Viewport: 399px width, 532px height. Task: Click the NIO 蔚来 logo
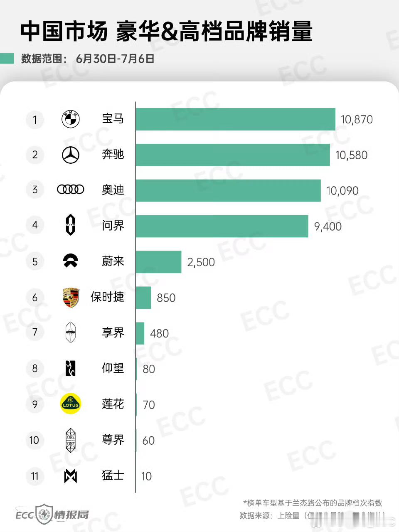click(71, 261)
